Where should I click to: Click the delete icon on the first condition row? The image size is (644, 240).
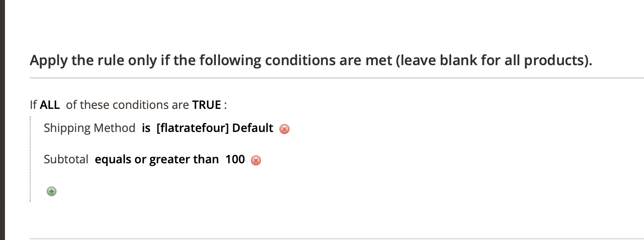[x=284, y=129]
